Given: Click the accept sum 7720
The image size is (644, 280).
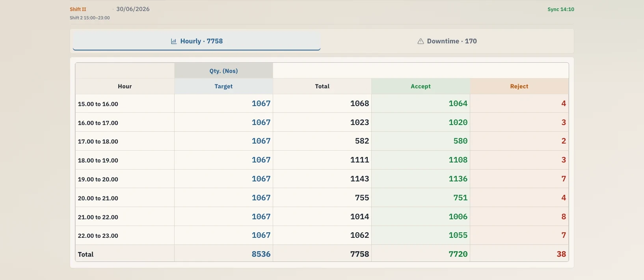Looking at the screenshot, I should [458, 254].
